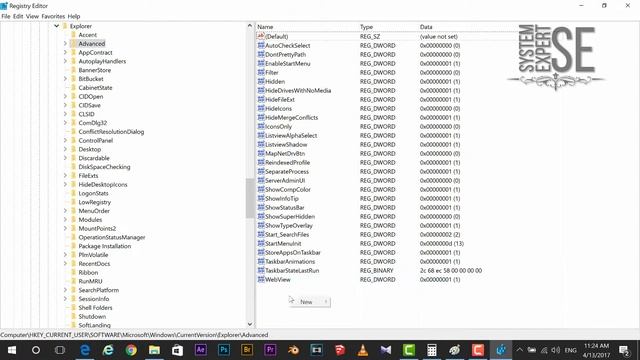Viewport: 640px width, 360px height.
Task: Launch Premiere Pro from taskbar
Action: coord(270,350)
